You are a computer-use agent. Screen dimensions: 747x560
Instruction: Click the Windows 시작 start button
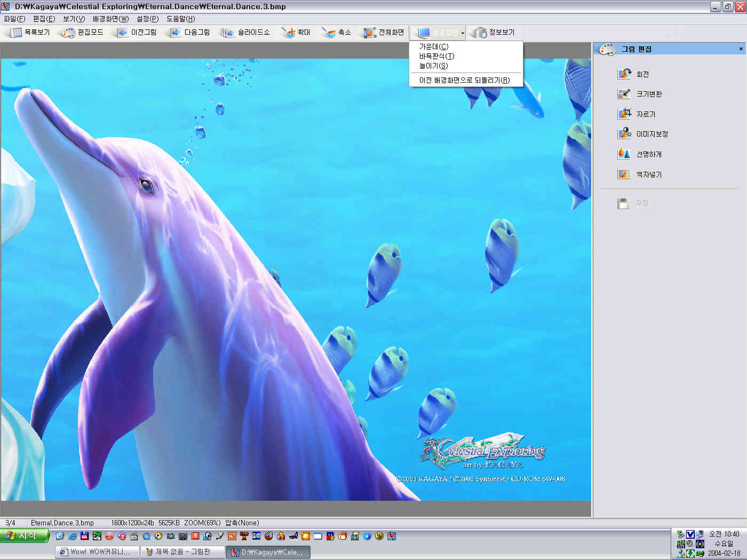coord(23,535)
